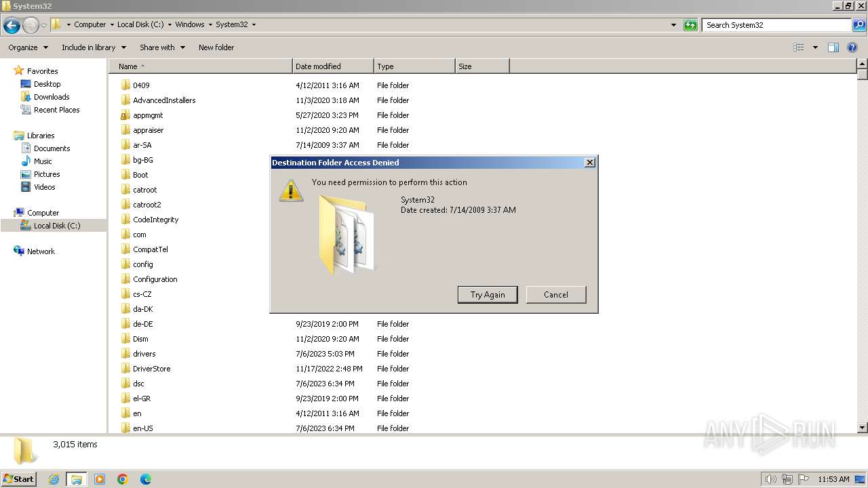Screen dimensions: 868x488
Task: Click the New folder button
Action: (216, 47)
